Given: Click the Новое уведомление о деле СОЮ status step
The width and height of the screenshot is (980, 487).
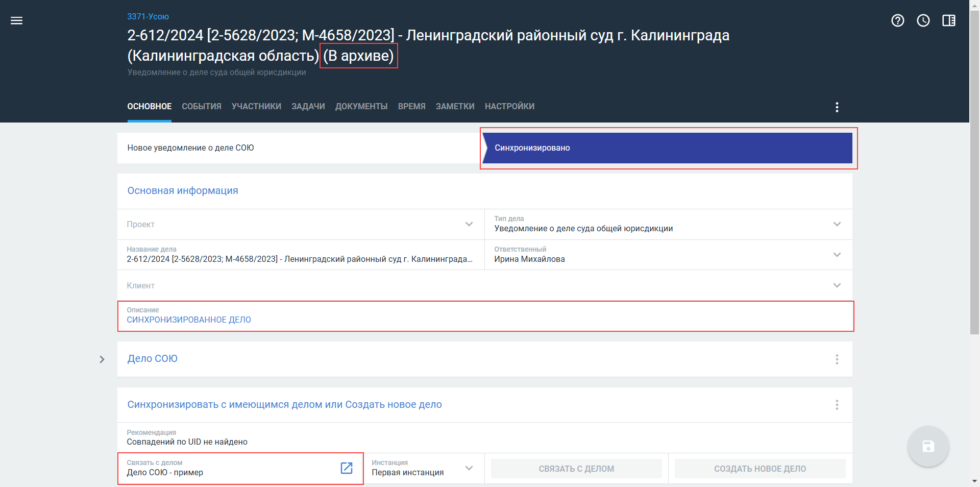Looking at the screenshot, I should (x=299, y=148).
